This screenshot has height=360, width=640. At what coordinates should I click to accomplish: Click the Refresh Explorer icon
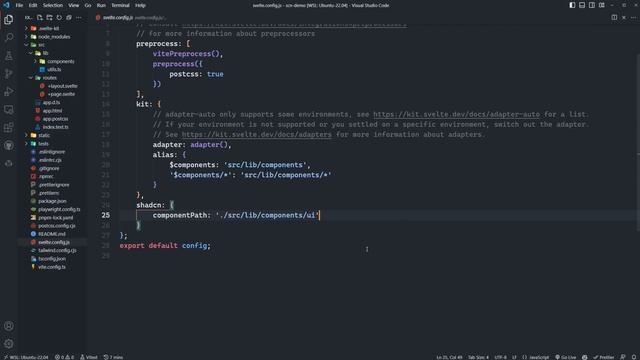click(x=59, y=18)
